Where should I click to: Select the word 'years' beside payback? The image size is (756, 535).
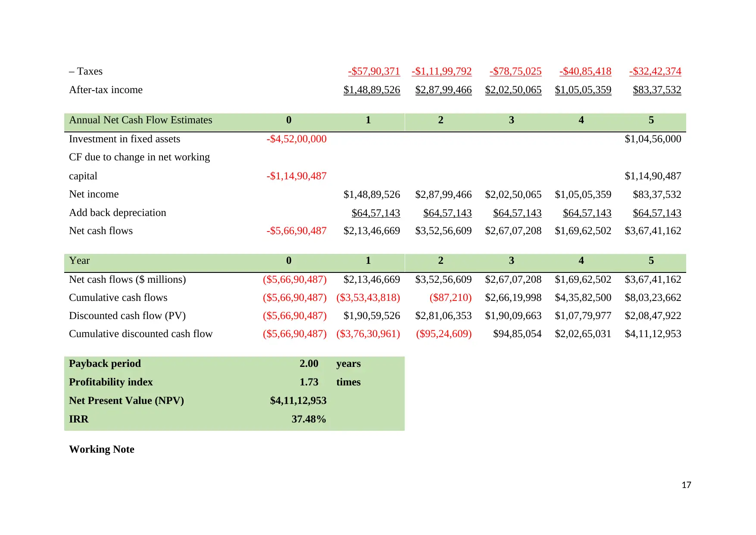coord(349,363)
